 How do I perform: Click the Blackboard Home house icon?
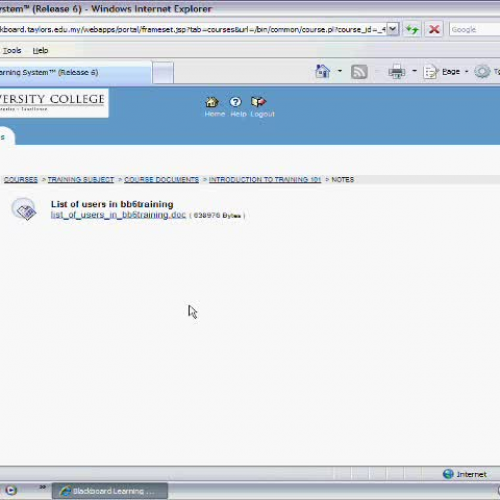(212, 102)
